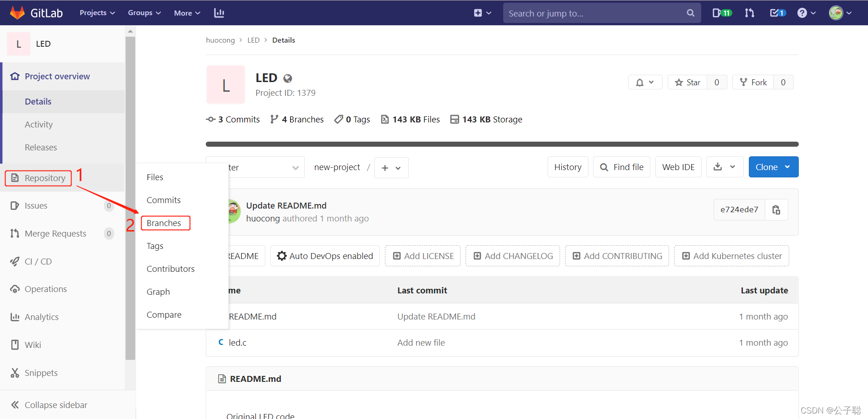
Task: Open merge requests icon in the top navbar
Action: click(750, 13)
